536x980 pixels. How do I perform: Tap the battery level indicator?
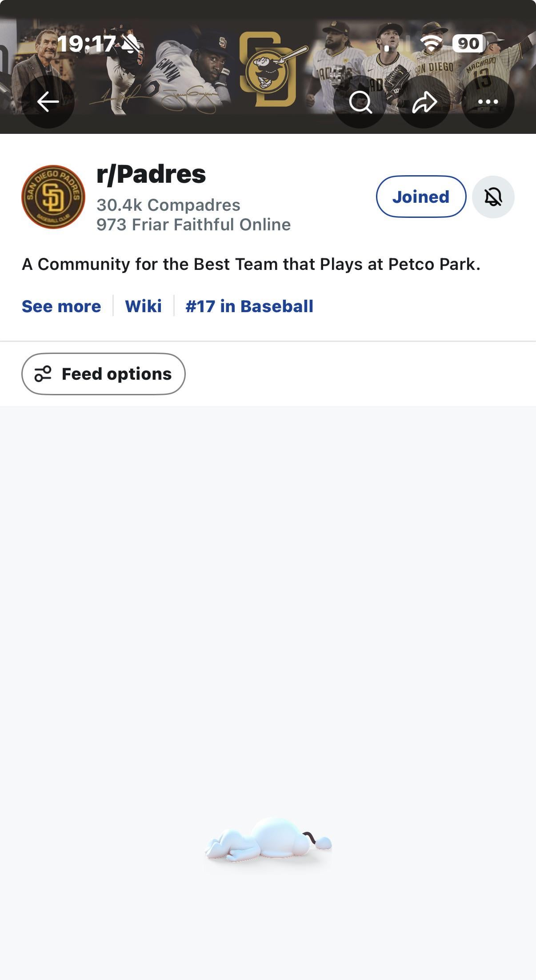(468, 44)
